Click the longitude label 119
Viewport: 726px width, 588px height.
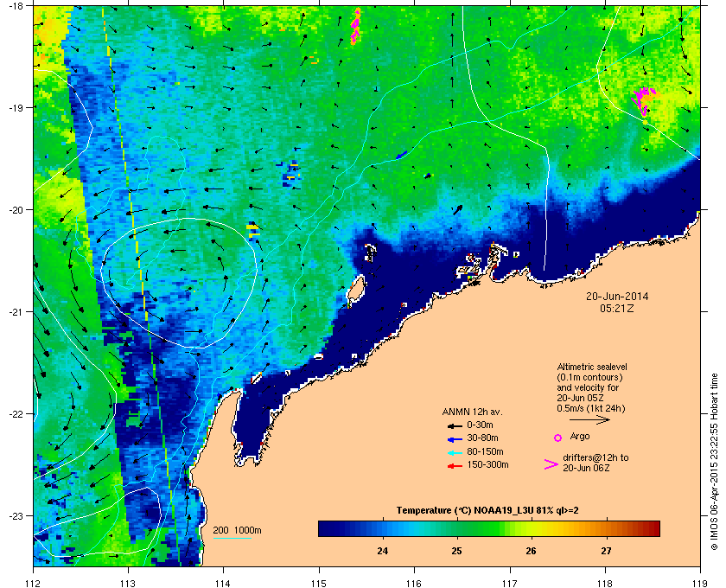click(700, 584)
